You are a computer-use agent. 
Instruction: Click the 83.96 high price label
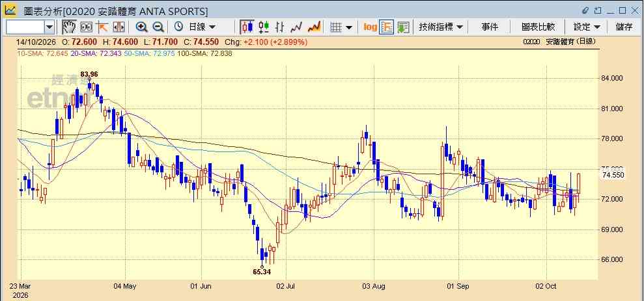click(x=89, y=74)
